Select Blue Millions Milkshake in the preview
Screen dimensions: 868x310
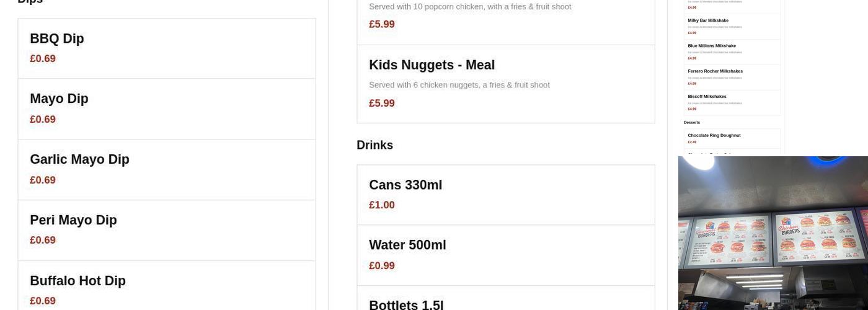[732, 51]
